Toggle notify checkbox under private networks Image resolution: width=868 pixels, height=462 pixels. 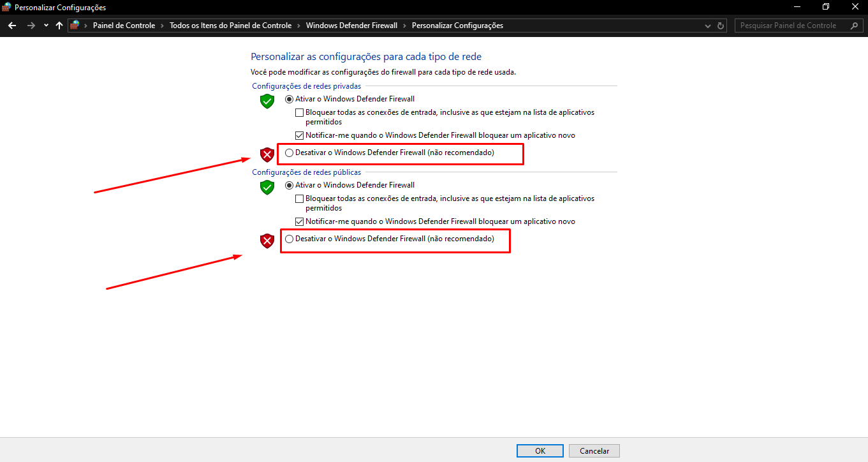(300, 135)
